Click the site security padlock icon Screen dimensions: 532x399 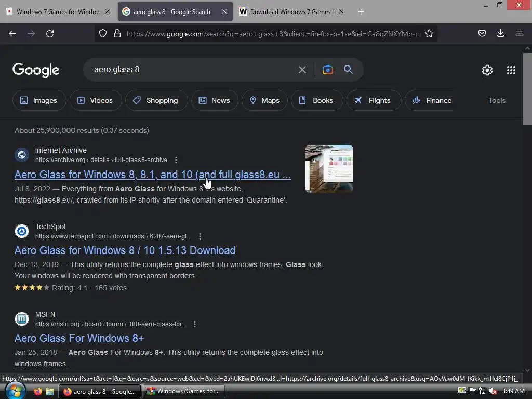pos(117,34)
